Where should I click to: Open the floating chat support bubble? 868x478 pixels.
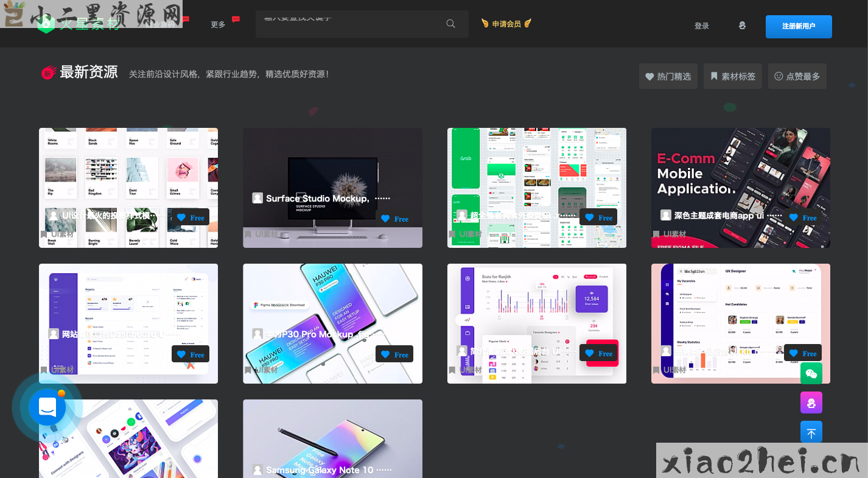click(x=47, y=407)
